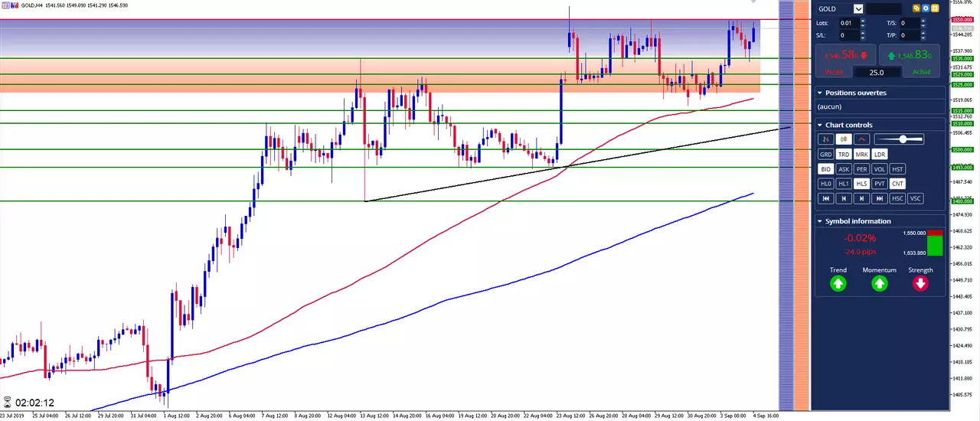
Task: Toggle the PVT pivot option
Action: [880, 184]
